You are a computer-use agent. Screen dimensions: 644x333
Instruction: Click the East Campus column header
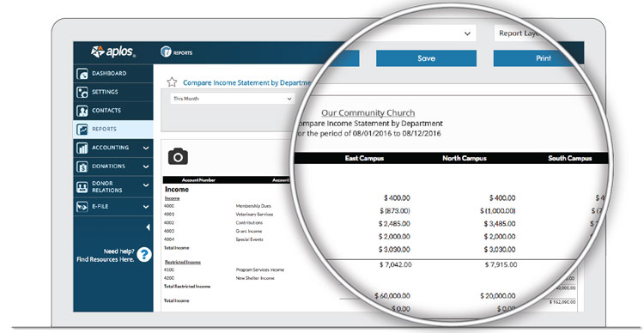click(364, 158)
